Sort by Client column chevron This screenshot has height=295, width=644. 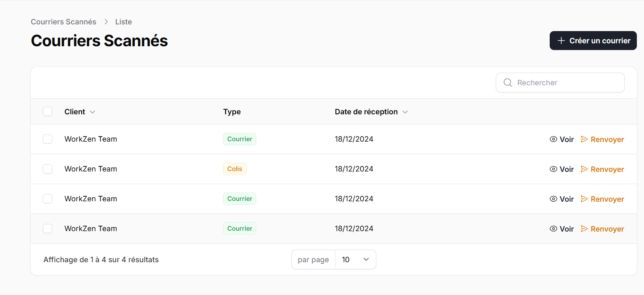[93, 112]
